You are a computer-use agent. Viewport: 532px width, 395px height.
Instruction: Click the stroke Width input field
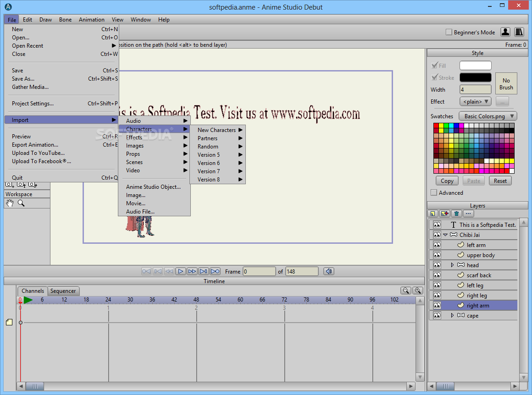click(x=475, y=89)
